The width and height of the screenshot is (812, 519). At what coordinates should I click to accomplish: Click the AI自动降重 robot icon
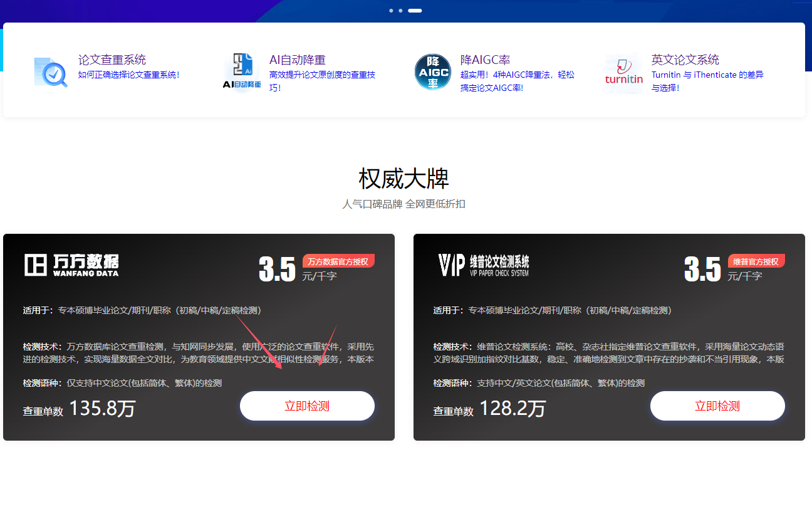pyautogui.click(x=242, y=71)
